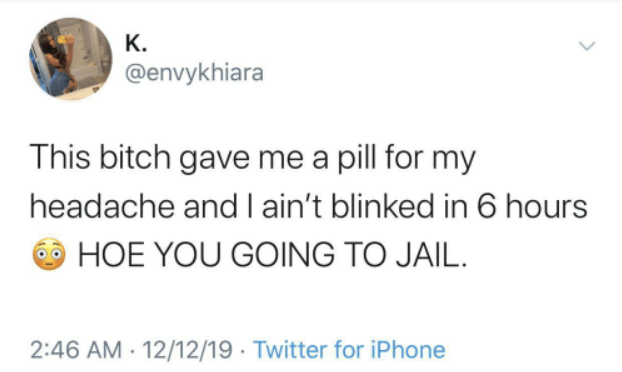Click the word 'headache' in the tweet
622x372 pixels.
pos(102,207)
